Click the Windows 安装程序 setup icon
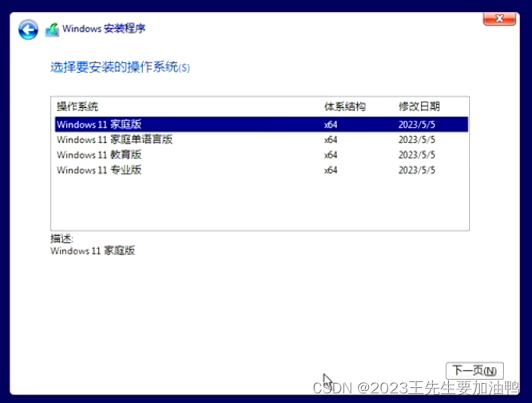This screenshot has height=403, width=532. 52,30
